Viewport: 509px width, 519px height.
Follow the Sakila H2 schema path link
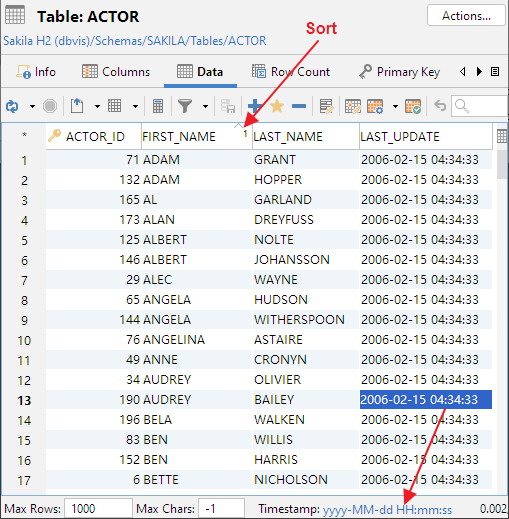click(x=135, y=41)
